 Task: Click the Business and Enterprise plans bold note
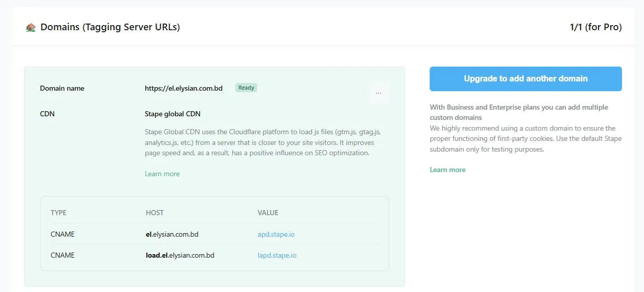[x=519, y=112]
